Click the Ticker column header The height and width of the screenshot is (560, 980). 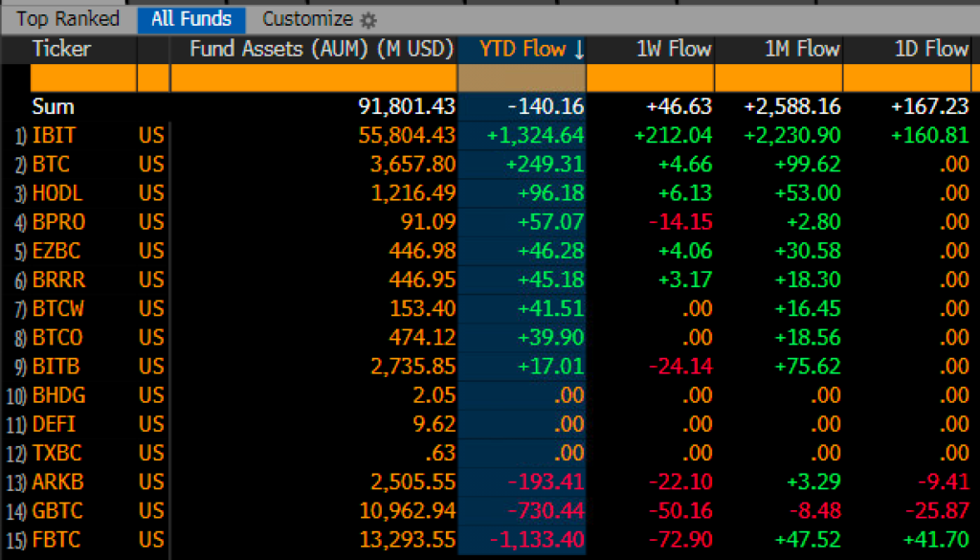point(60,49)
